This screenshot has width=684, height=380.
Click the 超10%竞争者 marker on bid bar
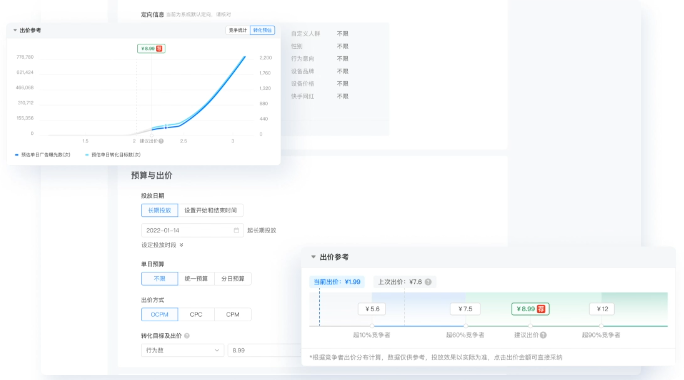click(372, 326)
